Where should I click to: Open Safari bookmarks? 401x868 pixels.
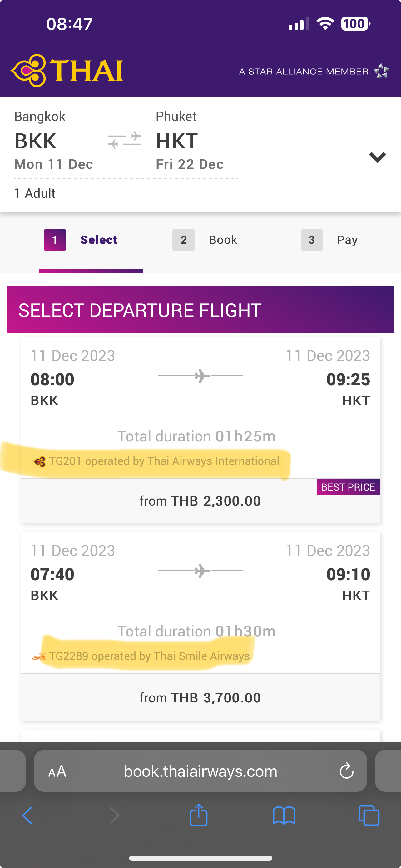[x=284, y=816]
